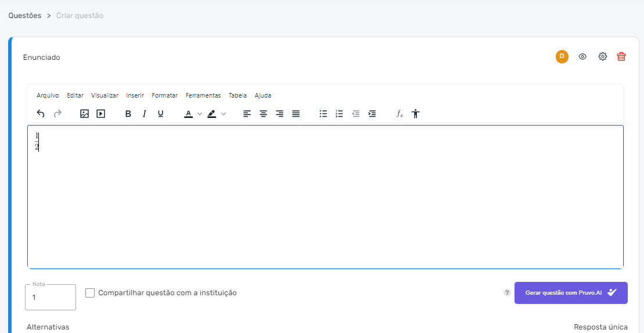Image resolution: width=644 pixels, height=333 pixels.
Task: Apply italic formatting
Action: 144,114
